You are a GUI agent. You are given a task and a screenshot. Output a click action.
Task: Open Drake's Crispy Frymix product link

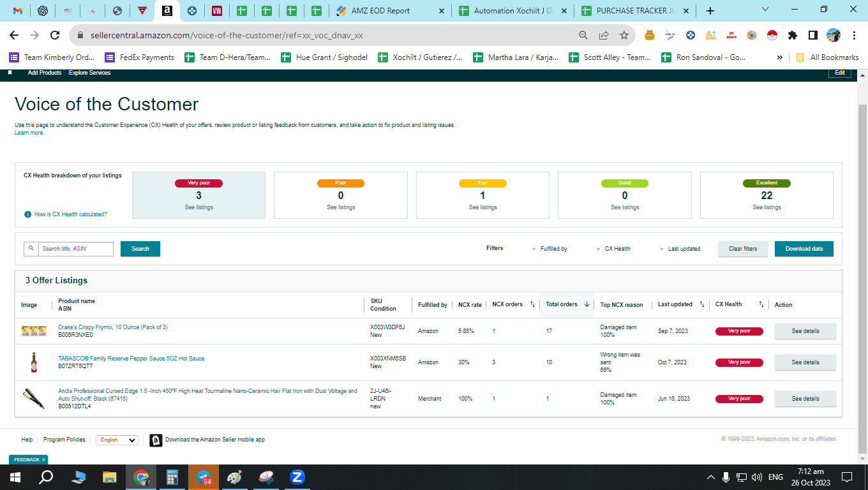[x=112, y=327]
